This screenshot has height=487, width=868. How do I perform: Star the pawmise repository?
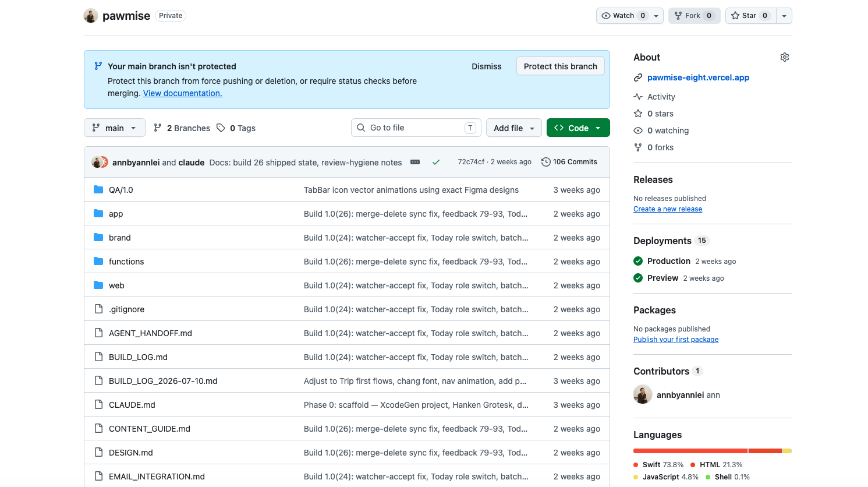pos(750,16)
